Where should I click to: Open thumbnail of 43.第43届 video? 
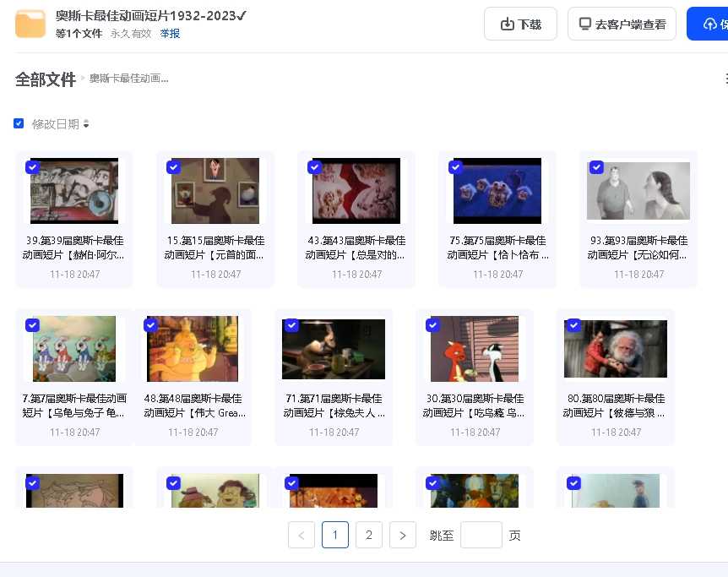coord(356,191)
